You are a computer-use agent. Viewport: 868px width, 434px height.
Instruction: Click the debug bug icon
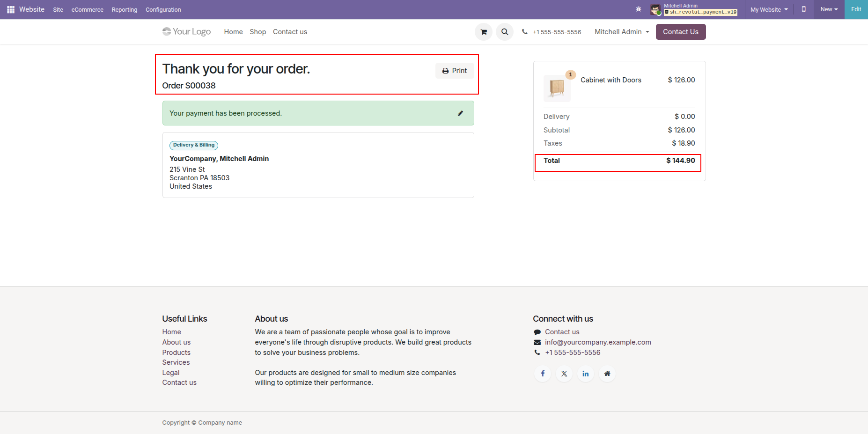pos(639,9)
